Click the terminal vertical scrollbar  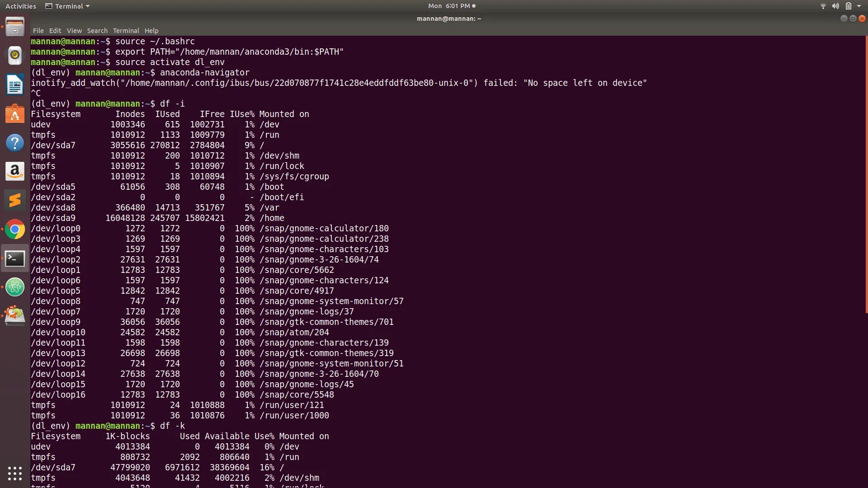866,174
